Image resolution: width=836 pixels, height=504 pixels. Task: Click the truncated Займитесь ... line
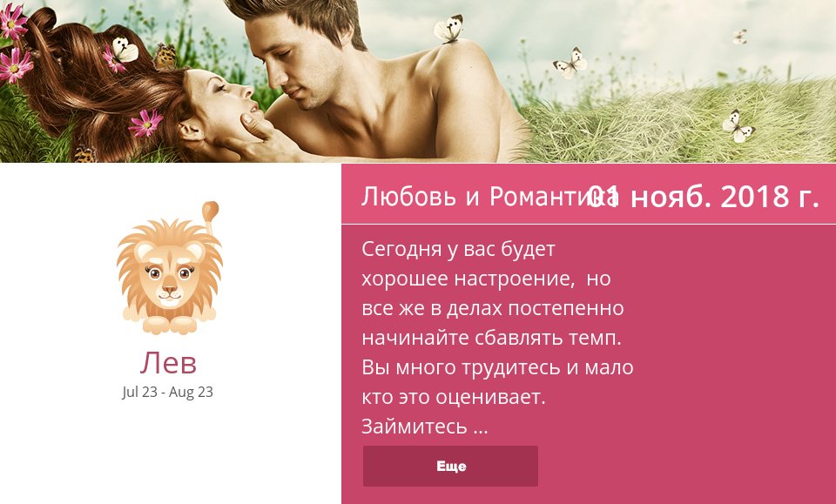coord(424,427)
